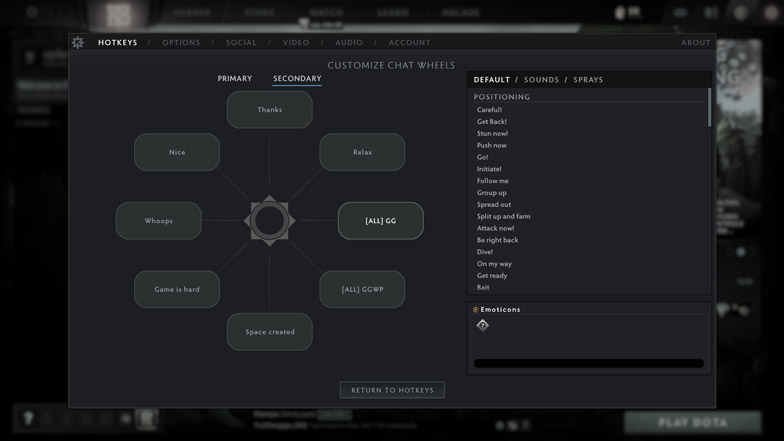This screenshot has width=784, height=441.
Task: Select the Thanks wheel slot
Action: click(270, 110)
